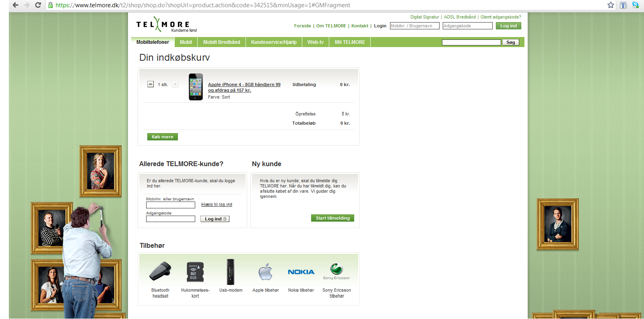Viewport: 644px width, 319px height.
Task: Open Bluetooth headset accessory image
Action: 160,272
